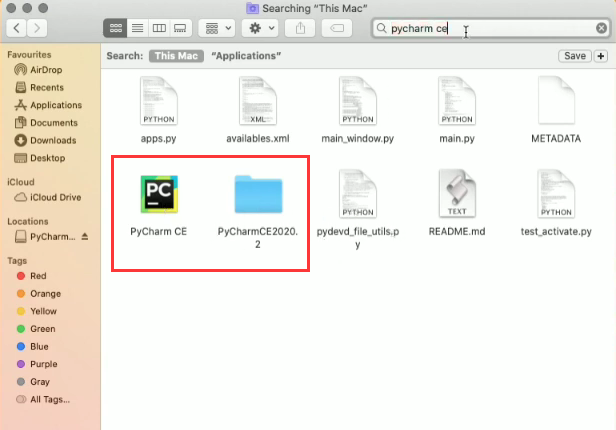Open the PyCharm CE application icon
Screen dimensions: 616x430
click(158, 195)
